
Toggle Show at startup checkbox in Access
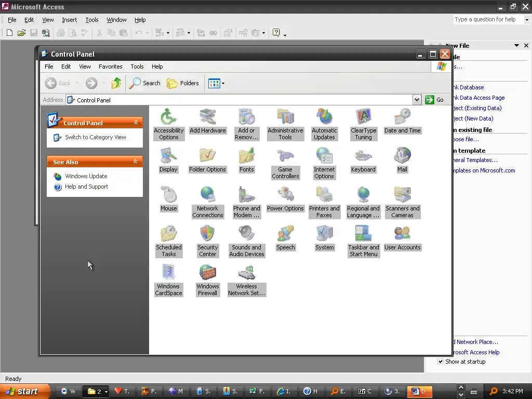tap(440, 362)
